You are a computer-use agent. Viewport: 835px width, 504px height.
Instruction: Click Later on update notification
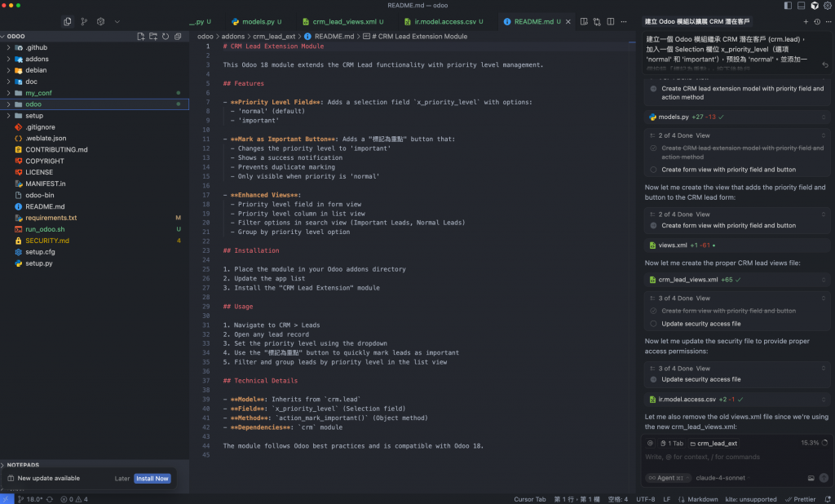tap(122, 479)
